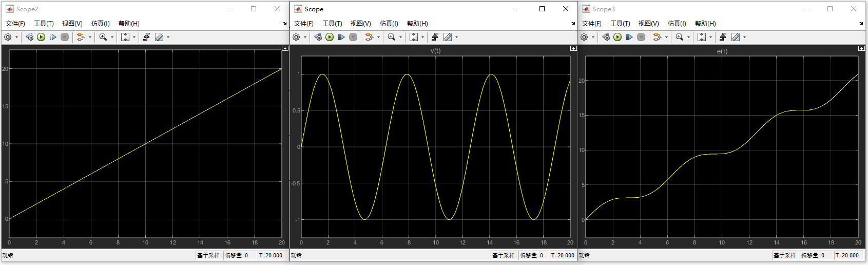Click highlight Simulink block icon in Scope3
This screenshot has height=265, width=868.
657,37
